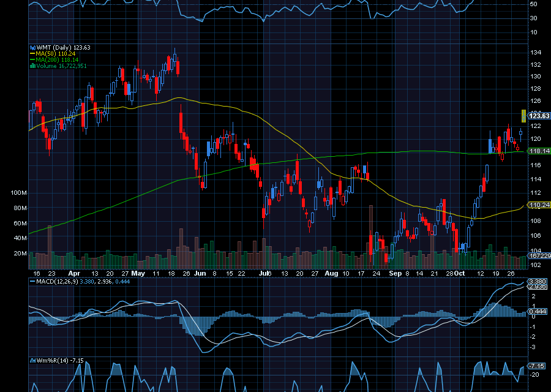Image resolution: width=551 pixels, height=392 pixels.
Task: Click the 80M volume axis label
Action: 20,208
